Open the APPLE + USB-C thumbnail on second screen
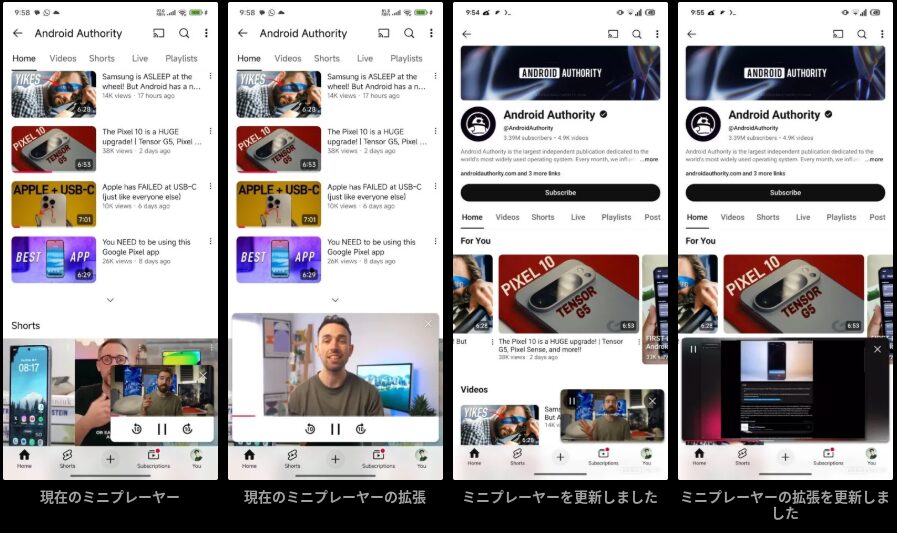 279,204
